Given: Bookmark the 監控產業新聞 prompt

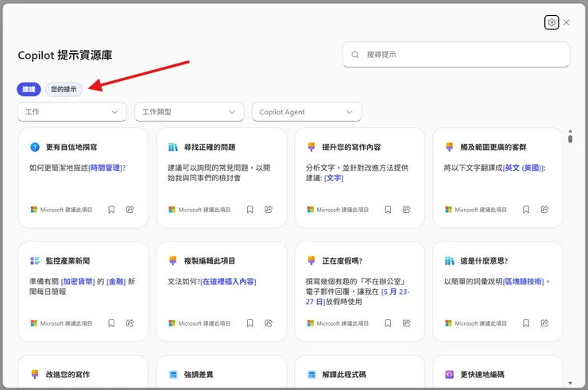Looking at the screenshot, I should point(111,323).
